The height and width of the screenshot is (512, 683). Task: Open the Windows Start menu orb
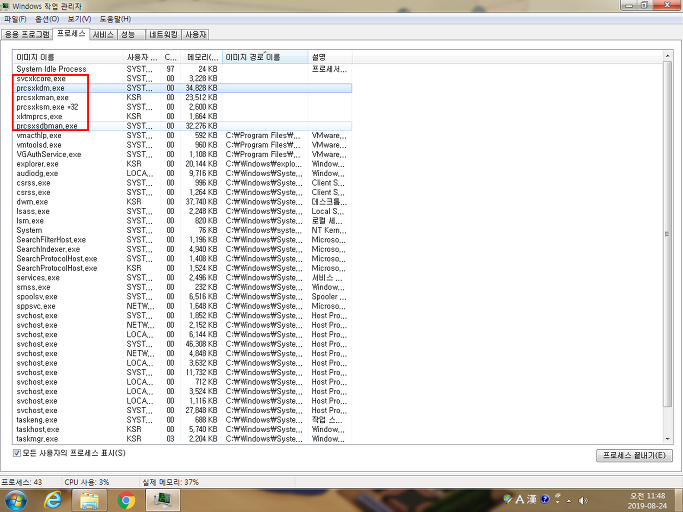point(16,500)
